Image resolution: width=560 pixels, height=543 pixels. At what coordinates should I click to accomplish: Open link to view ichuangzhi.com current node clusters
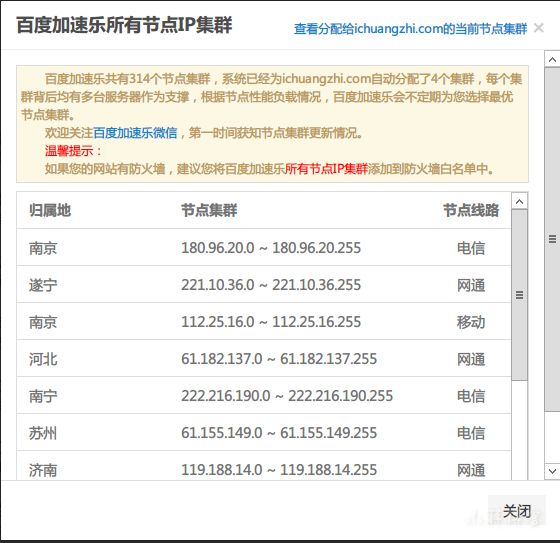click(x=410, y=29)
